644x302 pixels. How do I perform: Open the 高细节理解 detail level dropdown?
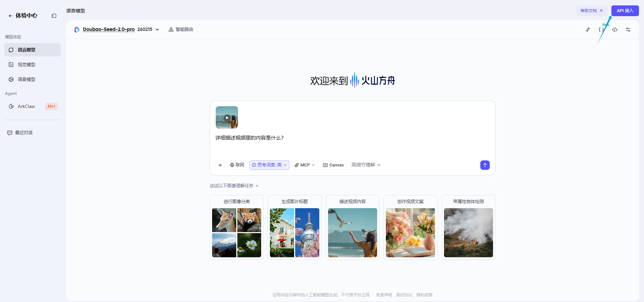coord(366,165)
